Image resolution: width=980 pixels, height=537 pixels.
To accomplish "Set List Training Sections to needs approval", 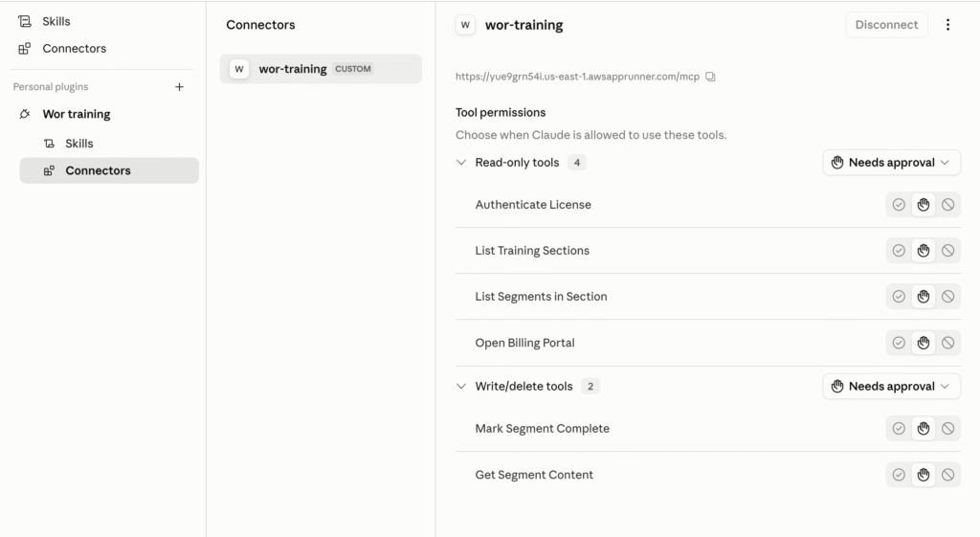I will pos(924,251).
